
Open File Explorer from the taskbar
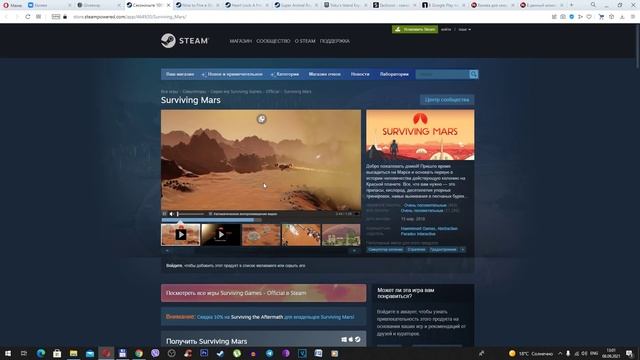[73, 353]
